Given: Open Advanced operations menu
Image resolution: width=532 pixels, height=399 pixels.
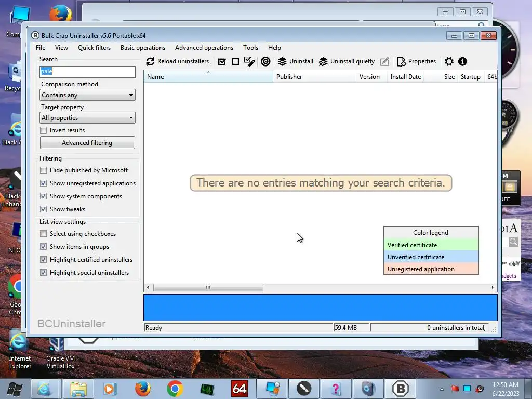Looking at the screenshot, I should [x=204, y=48].
